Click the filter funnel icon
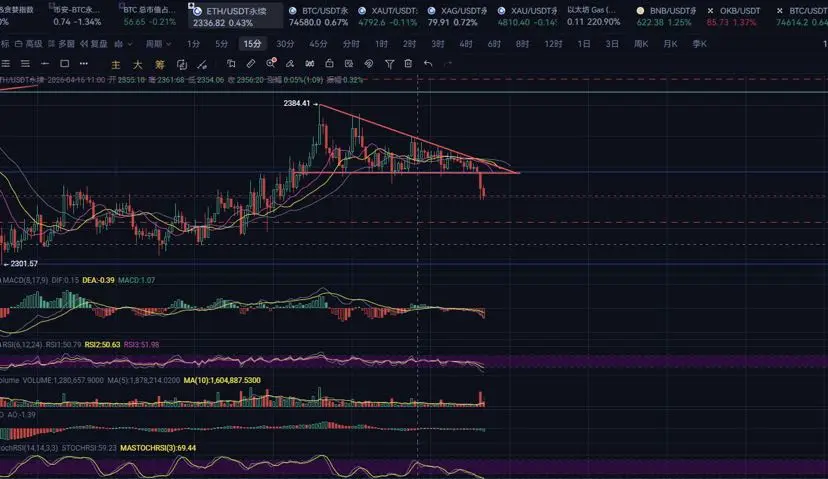 pyautogui.click(x=389, y=64)
